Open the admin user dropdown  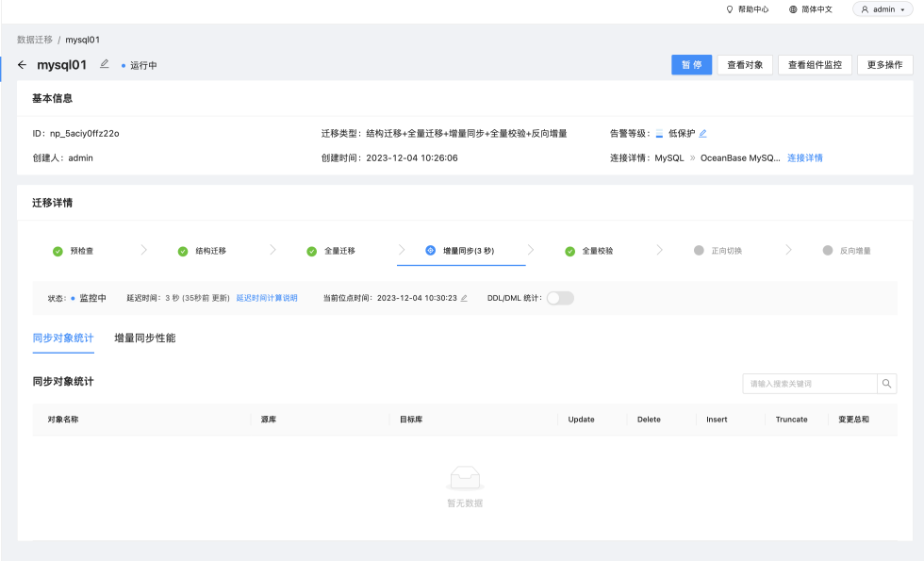(883, 9)
